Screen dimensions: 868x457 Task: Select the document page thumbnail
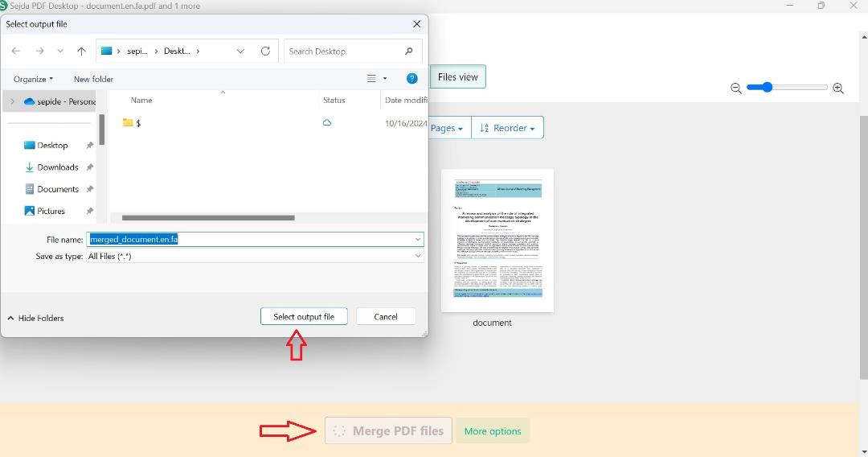click(497, 241)
